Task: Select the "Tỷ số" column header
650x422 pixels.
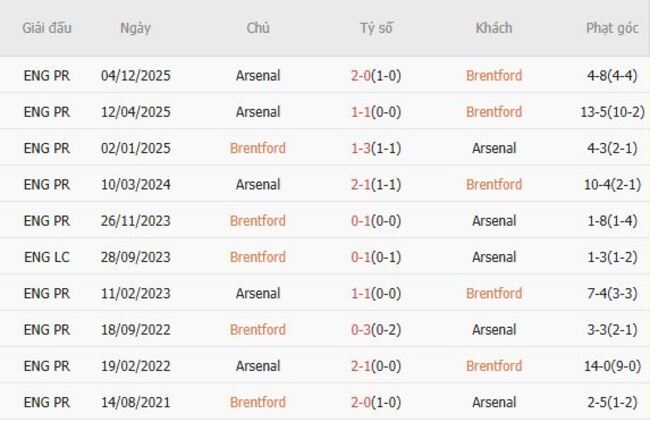Action: coord(376,28)
